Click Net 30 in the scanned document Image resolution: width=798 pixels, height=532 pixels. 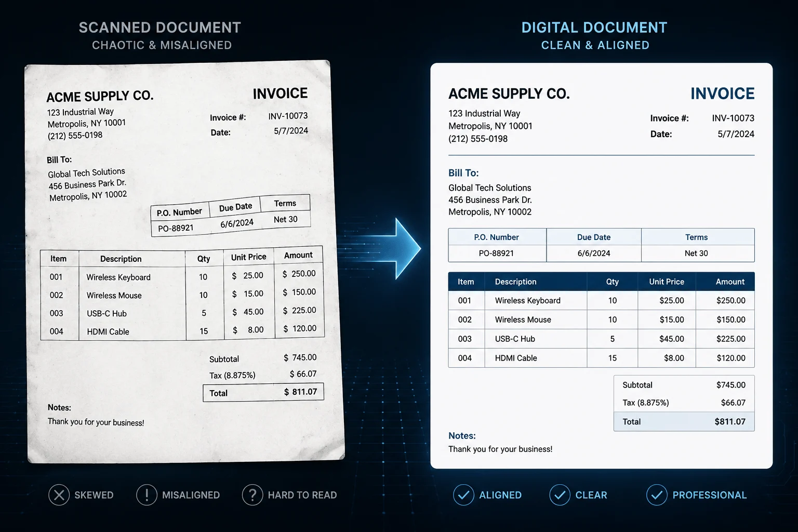pos(286,219)
